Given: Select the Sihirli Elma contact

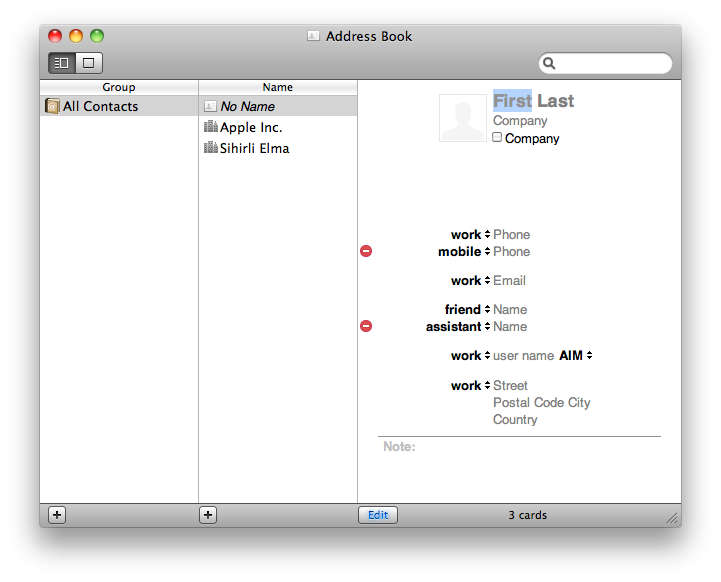Looking at the screenshot, I should [254, 149].
